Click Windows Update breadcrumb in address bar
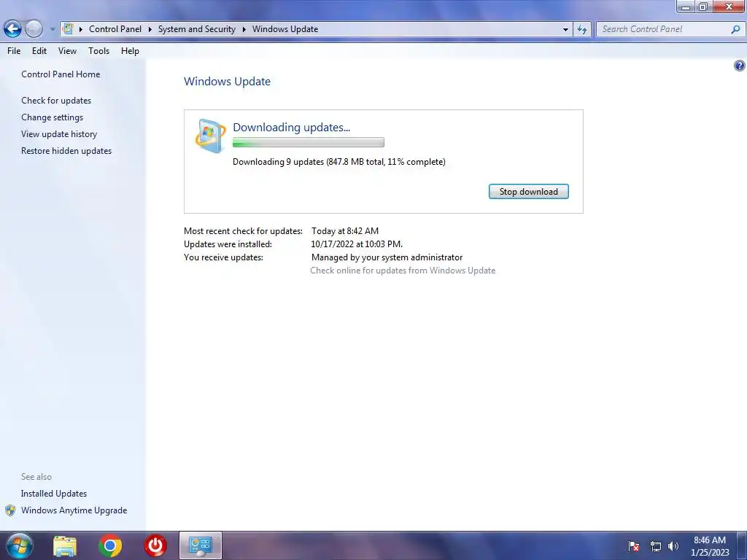This screenshot has width=747, height=560. pyautogui.click(x=285, y=29)
